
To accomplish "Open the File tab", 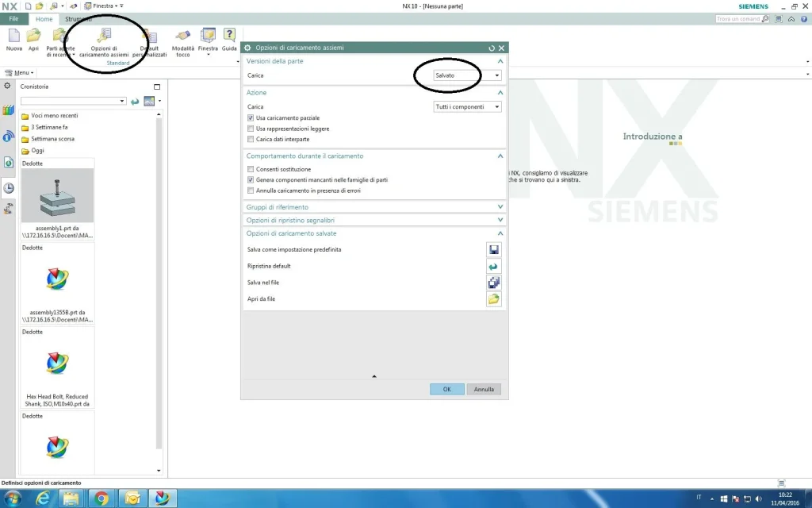I will pyautogui.click(x=13, y=18).
